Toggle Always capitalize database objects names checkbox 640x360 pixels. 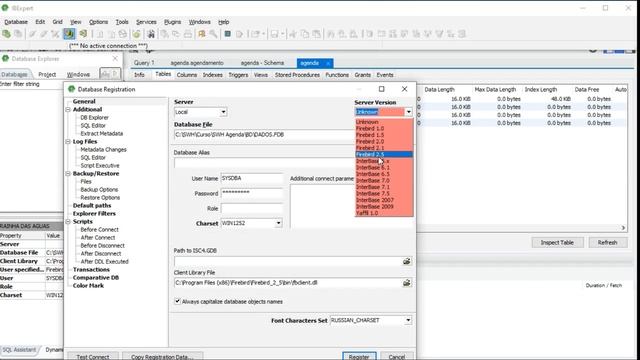[178, 301]
